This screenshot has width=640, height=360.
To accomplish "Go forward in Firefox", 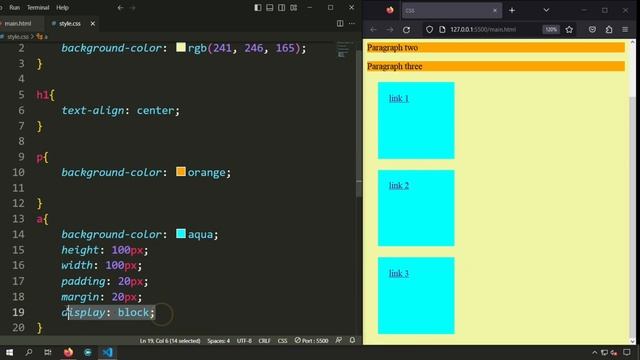I will (390, 29).
